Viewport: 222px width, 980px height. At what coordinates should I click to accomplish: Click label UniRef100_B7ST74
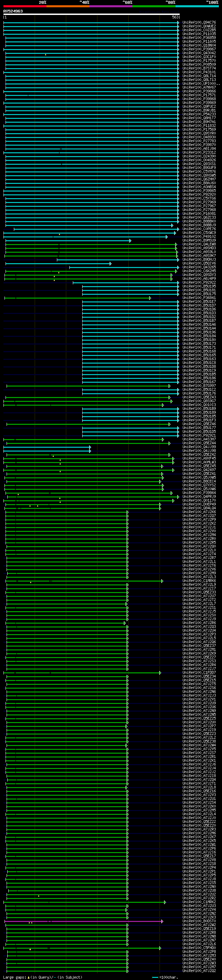pos(199,68)
